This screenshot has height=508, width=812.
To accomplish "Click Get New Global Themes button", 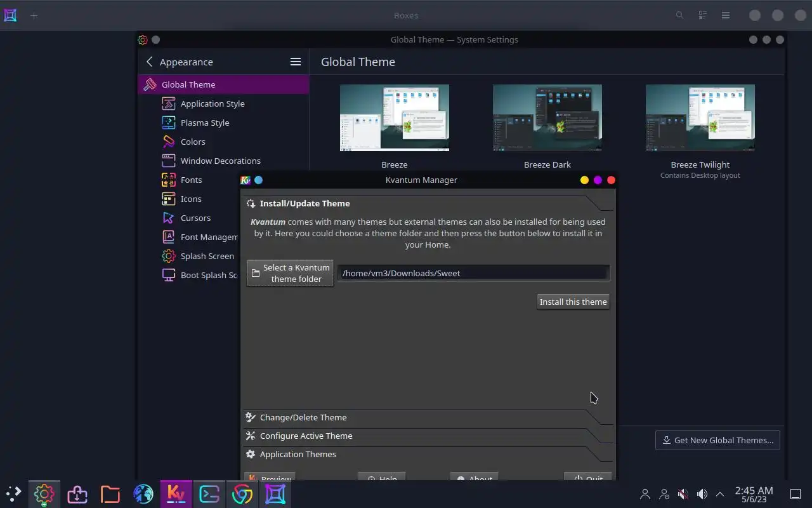I will click(x=717, y=440).
